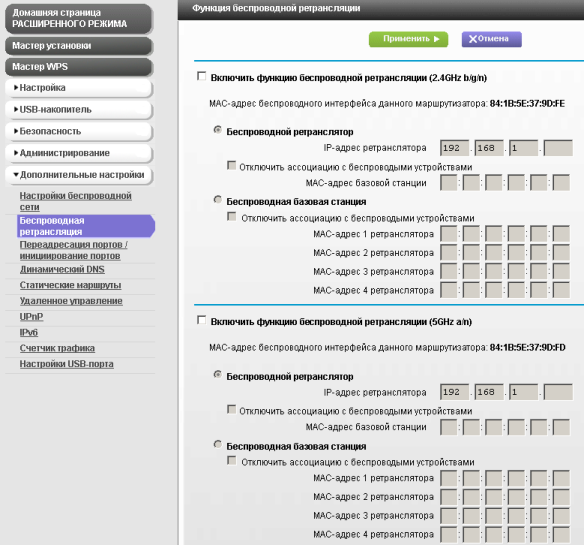Expand the Администрирование section

79,153
